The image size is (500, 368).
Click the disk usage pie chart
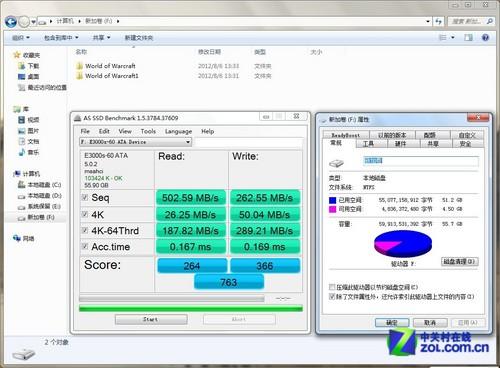403,244
